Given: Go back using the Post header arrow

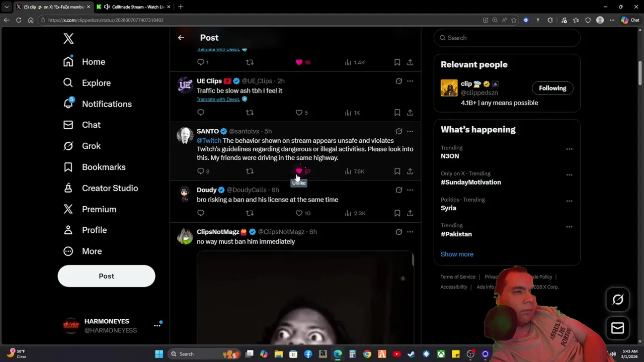Looking at the screenshot, I should click(181, 38).
